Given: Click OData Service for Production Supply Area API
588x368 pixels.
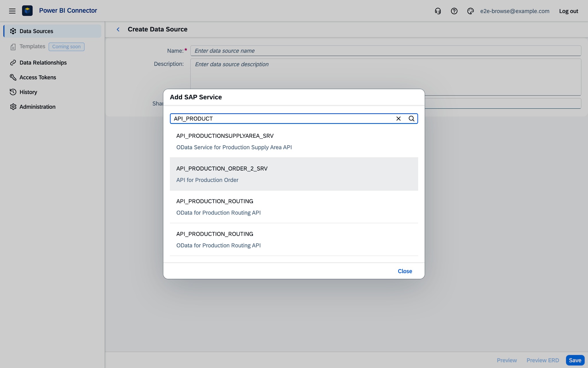Looking at the screenshot, I should 234,147.
